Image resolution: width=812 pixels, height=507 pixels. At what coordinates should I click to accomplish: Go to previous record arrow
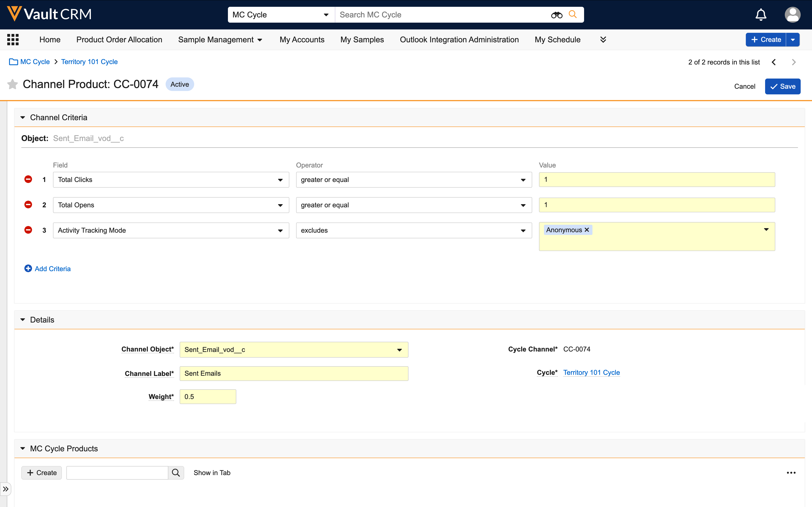click(x=773, y=62)
